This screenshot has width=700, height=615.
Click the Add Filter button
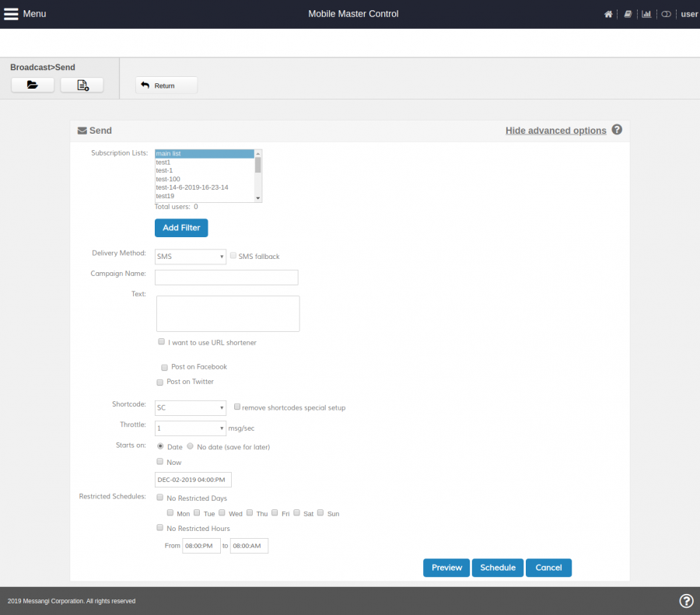[181, 228]
